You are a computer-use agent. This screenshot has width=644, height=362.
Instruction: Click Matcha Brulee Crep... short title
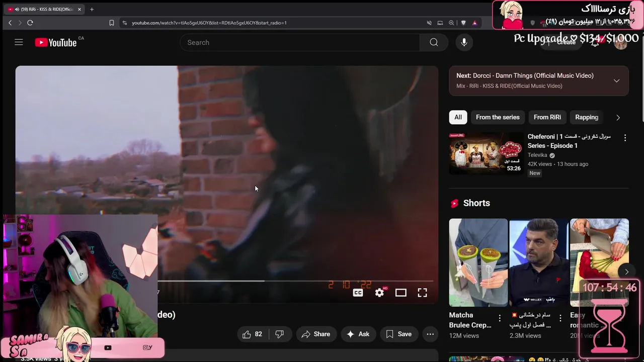[x=470, y=320]
